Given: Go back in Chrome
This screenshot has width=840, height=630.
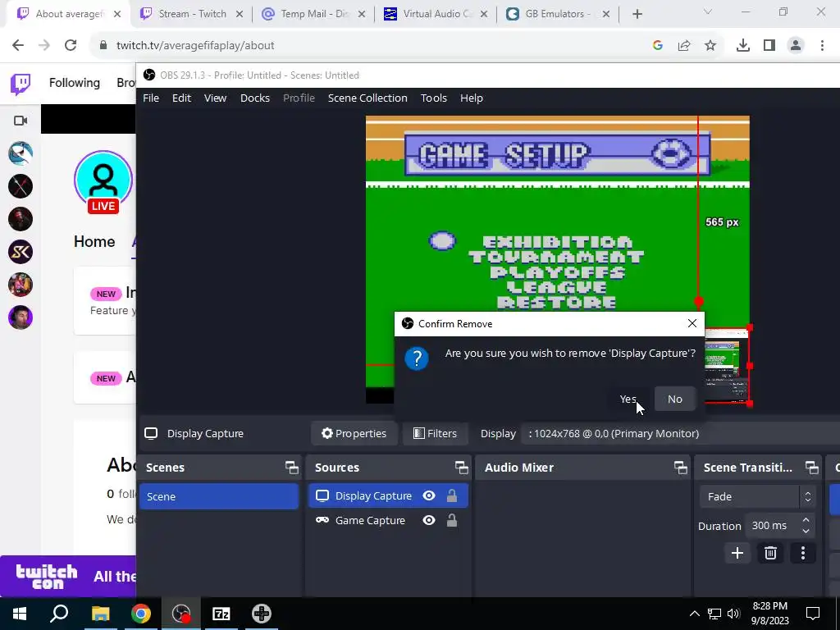Looking at the screenshot, I should [18, 46].
